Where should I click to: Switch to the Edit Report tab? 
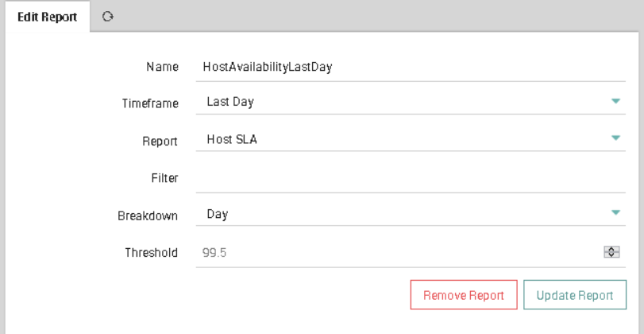[47, 17]
